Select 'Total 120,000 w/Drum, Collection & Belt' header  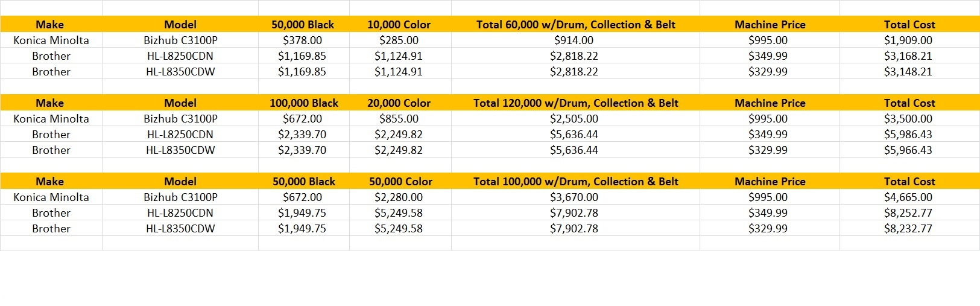coord(575,103)
